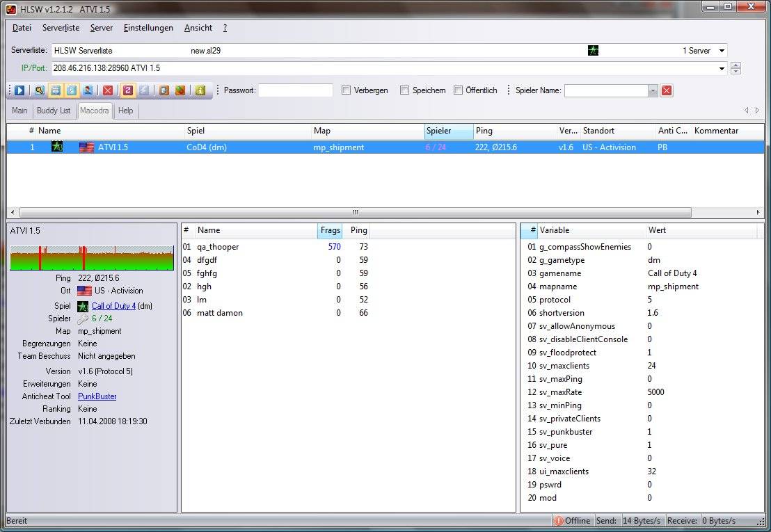Image resolution: width=771 pixels, height=532 pixels.
Task: Check the Öffentlich checkbox
Action: coord(458,90)
